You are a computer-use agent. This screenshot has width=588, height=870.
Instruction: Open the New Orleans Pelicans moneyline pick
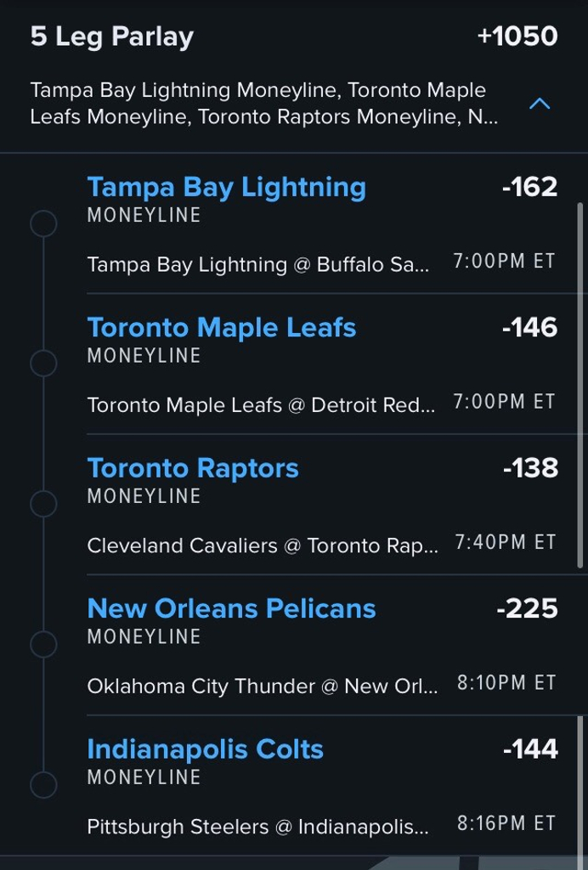[231, 608]
